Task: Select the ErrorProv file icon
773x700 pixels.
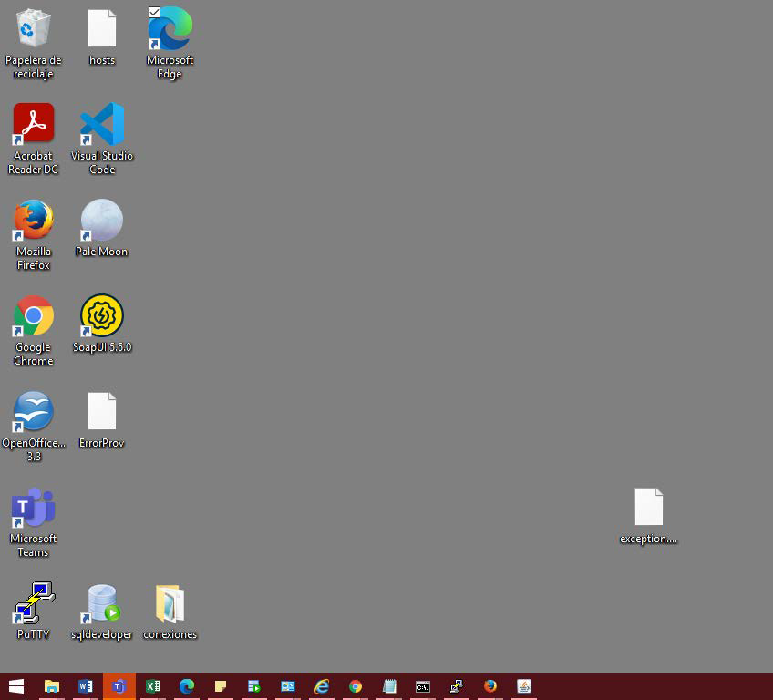Action: [x=101, y=411]
